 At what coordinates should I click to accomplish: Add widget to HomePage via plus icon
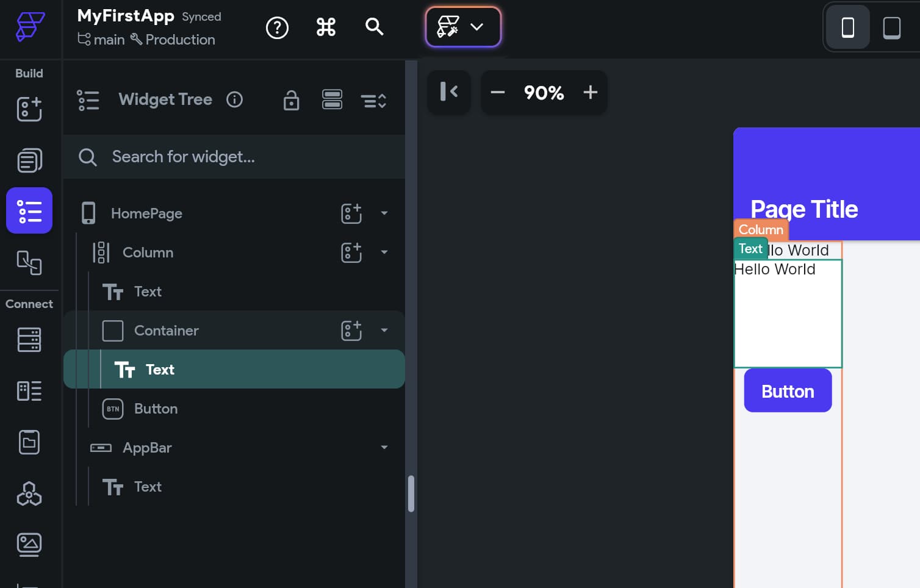pos(351,213)
